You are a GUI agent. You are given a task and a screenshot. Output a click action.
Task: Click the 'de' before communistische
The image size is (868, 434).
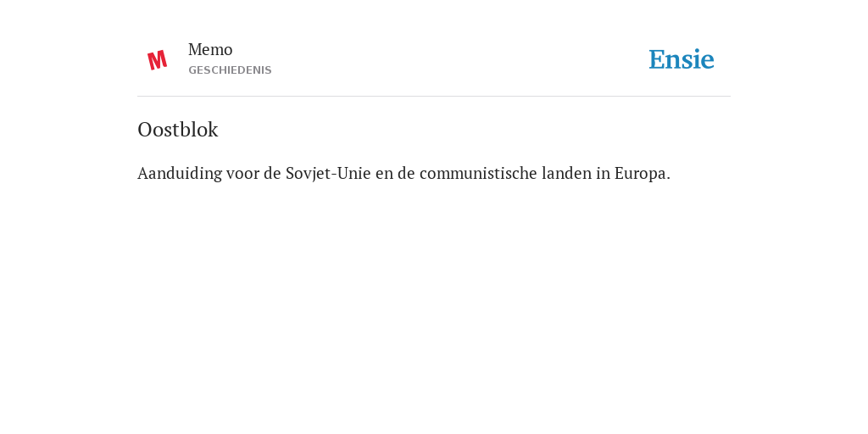(x=406, y=174)
